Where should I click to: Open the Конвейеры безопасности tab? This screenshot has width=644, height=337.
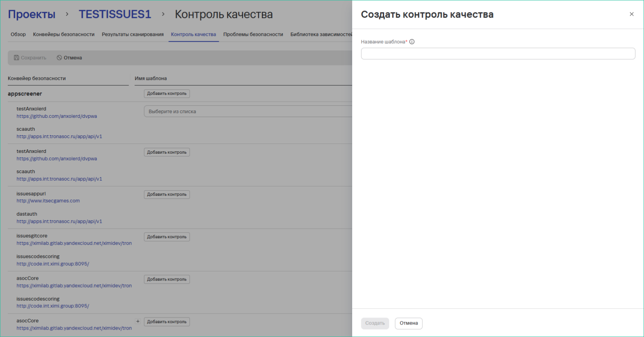click(x=64, y=34)
